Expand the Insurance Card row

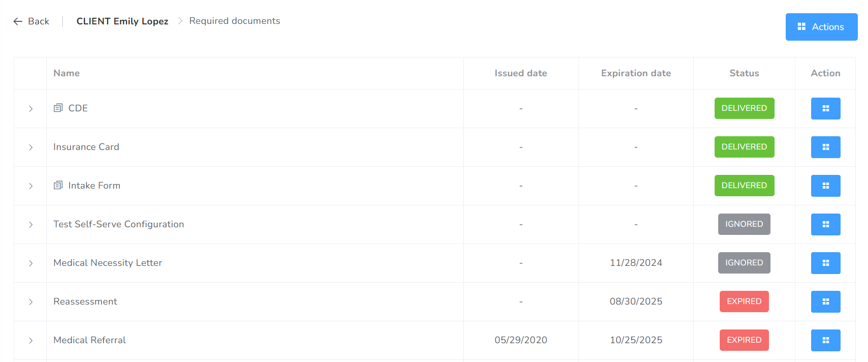point(30,147)
